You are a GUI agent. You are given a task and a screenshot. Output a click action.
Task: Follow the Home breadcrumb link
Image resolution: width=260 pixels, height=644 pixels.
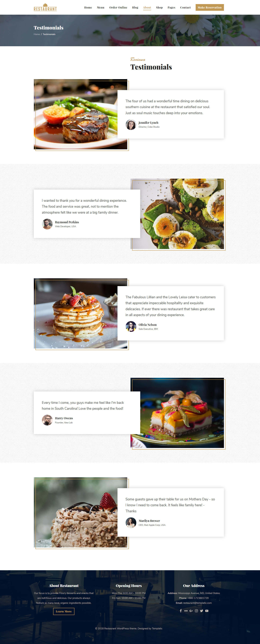tap(37, 34)
